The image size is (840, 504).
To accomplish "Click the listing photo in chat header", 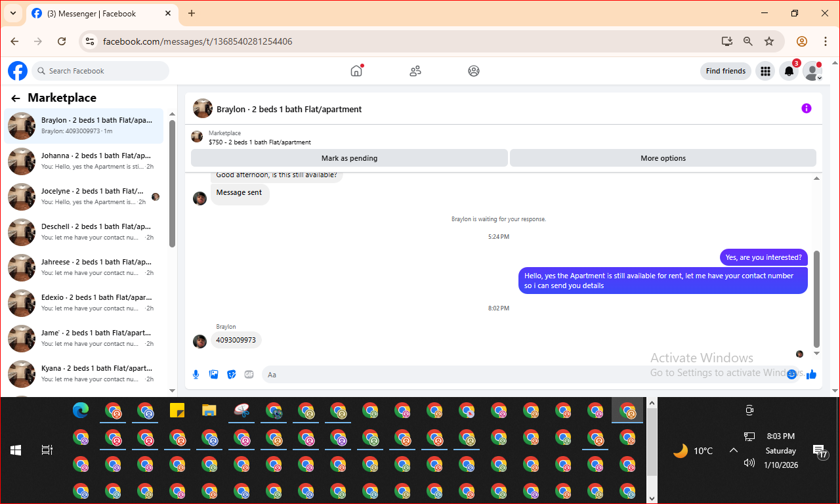I will pos(203,109).
